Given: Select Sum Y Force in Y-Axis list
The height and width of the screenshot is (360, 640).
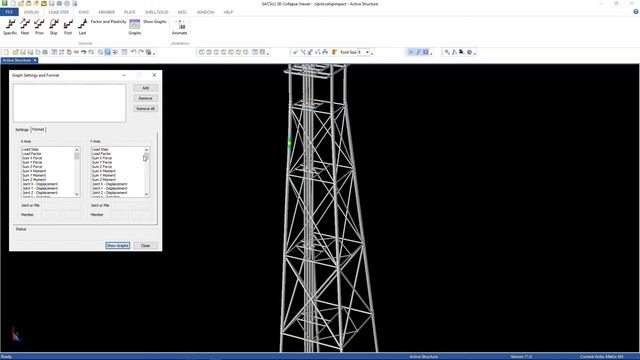Looking at the screenshot, I should pyautogui.click(x=102, y=162).
